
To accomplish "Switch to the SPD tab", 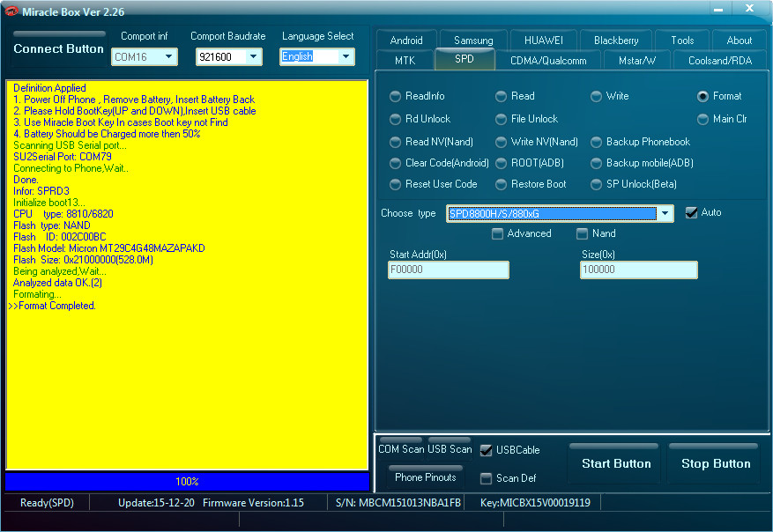I will pyautogui.click(x=465, y=59).
